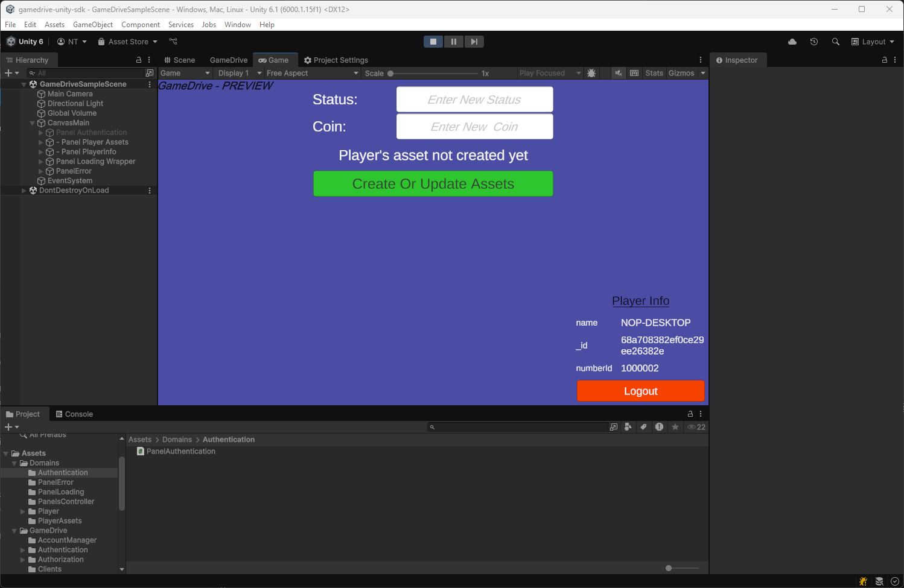Stop play mode with the stop button
This screenshot has height=588, width=904.
coord(433,42)
